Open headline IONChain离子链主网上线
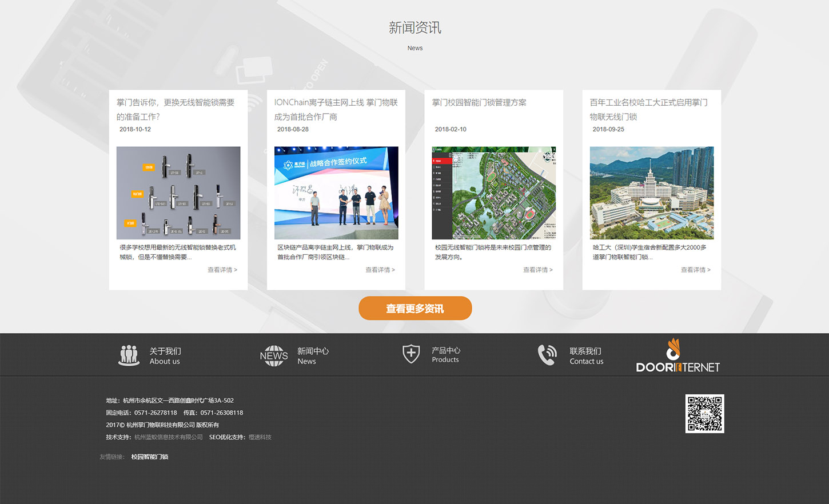Screen dimensions: 829x504 pos(336,110)
